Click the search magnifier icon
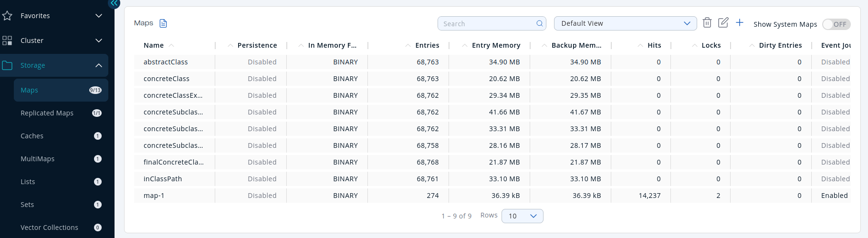This screenshot has height=238, width=868. pos(539,23)
